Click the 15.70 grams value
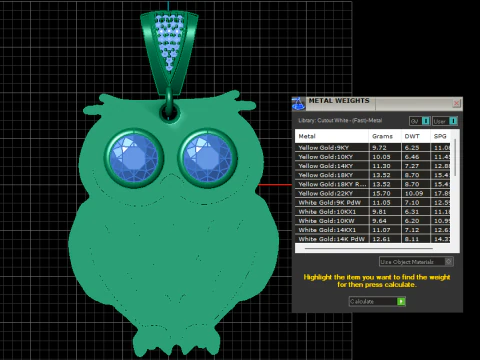Screen dimensions: 480x360 coord(381,193)
